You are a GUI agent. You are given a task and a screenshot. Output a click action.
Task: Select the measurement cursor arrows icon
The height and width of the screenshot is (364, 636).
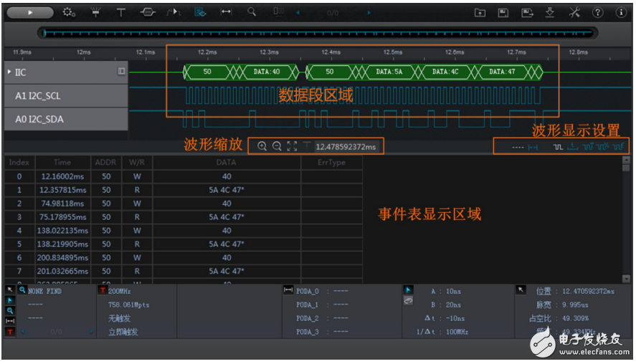[x=226, y=12]
